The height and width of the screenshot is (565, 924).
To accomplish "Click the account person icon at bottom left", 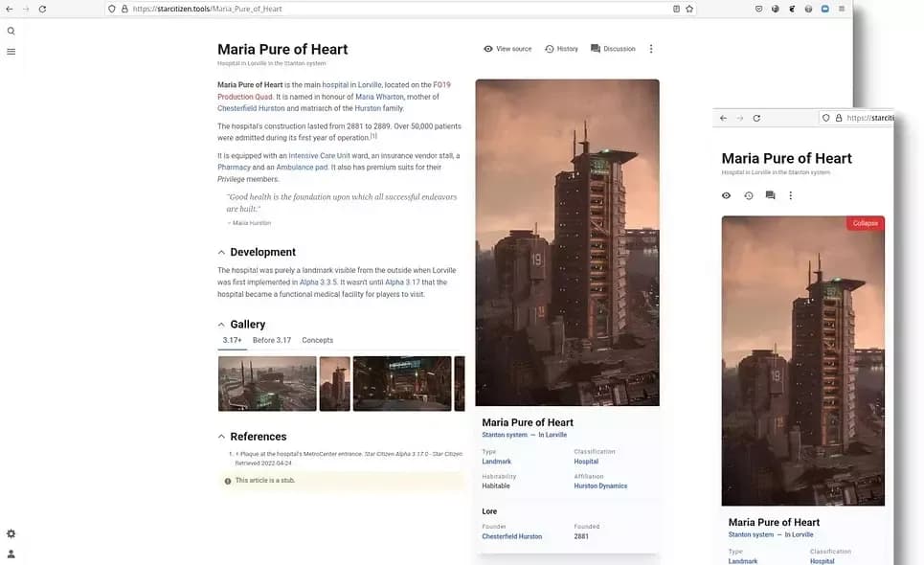I will point(10,553).
